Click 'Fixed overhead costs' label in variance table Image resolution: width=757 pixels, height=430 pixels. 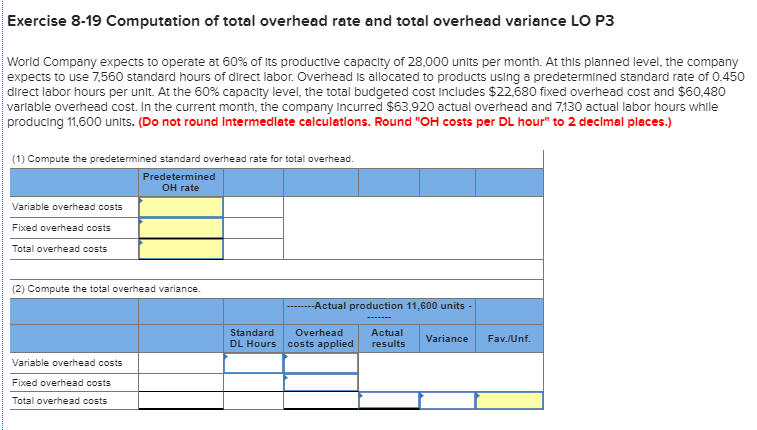coord(61,383)
